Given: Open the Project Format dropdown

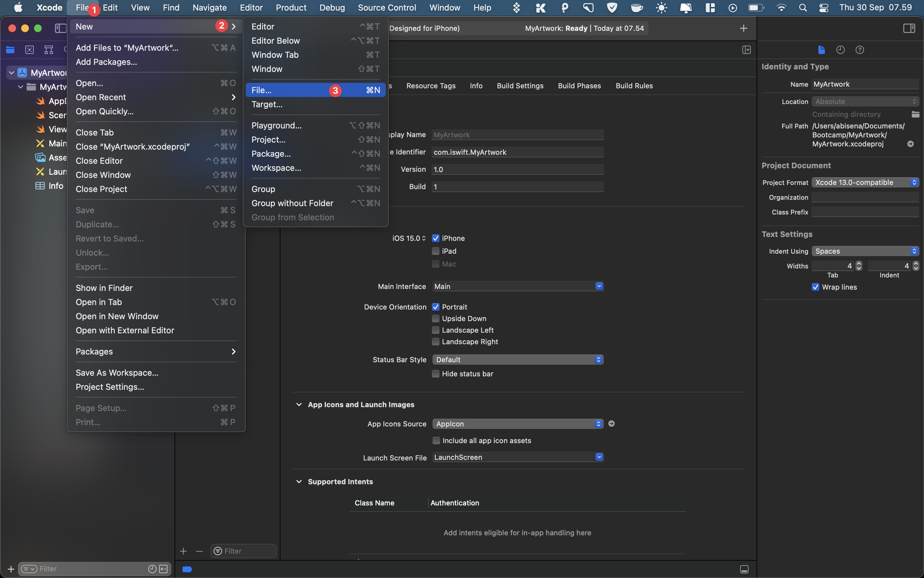Looking at the screenshot, I should [865, 182].
